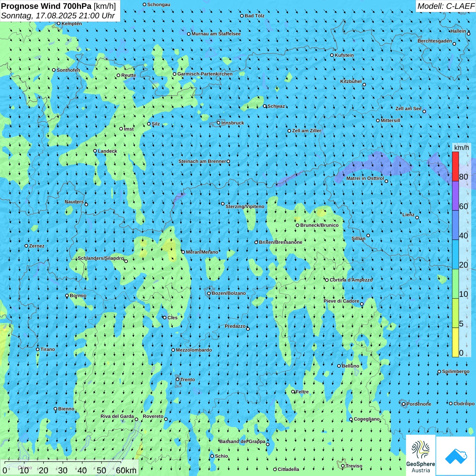Select the Meran/Merano label
Viewport: 476px width, 476px height.
(x=202, y=252)
